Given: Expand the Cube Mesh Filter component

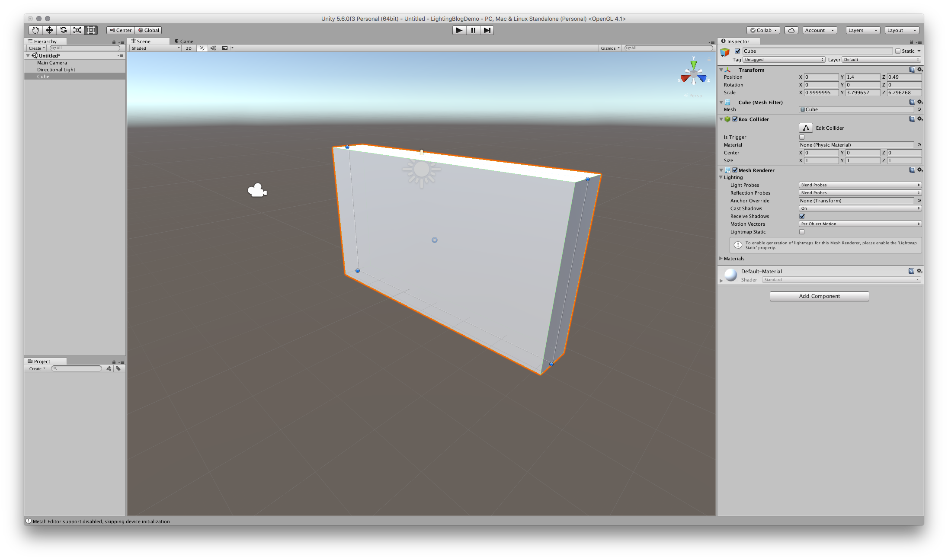Looking at the screenshot, I should [x=722, y=102].
